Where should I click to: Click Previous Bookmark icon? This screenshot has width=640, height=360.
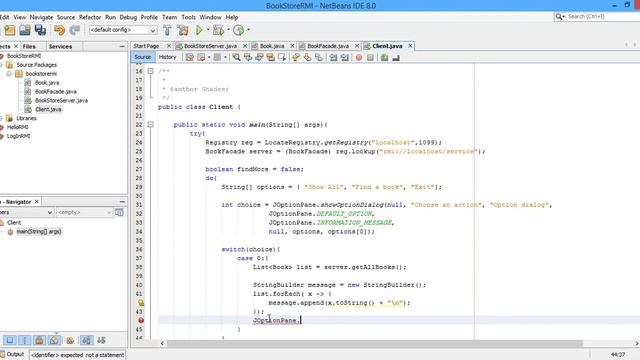coord(296,58)
